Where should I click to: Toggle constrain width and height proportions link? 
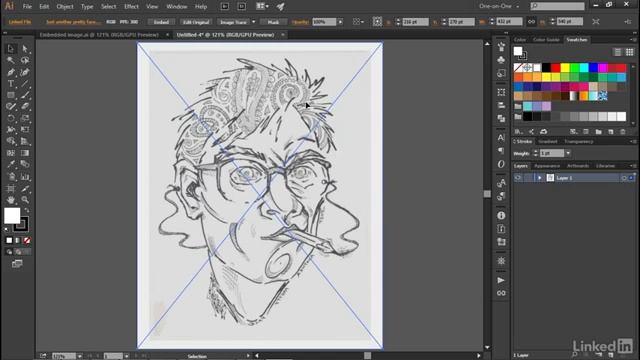[x=531, y=22]
